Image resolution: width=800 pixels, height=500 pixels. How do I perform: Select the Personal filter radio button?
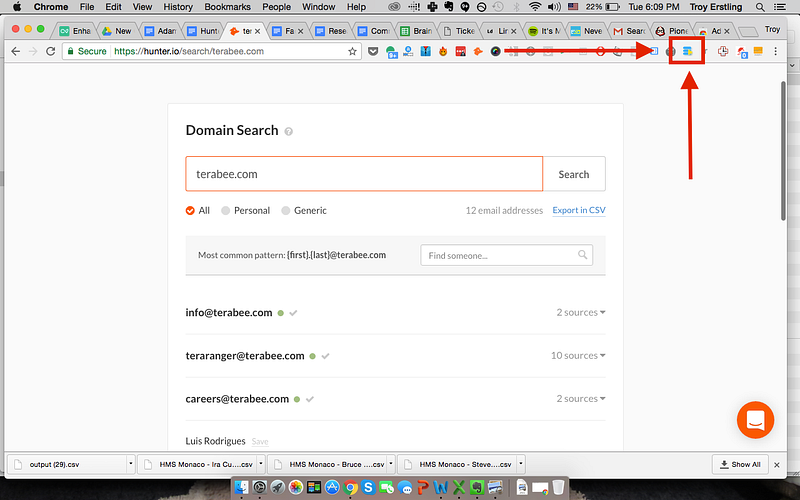coord(226,211)
